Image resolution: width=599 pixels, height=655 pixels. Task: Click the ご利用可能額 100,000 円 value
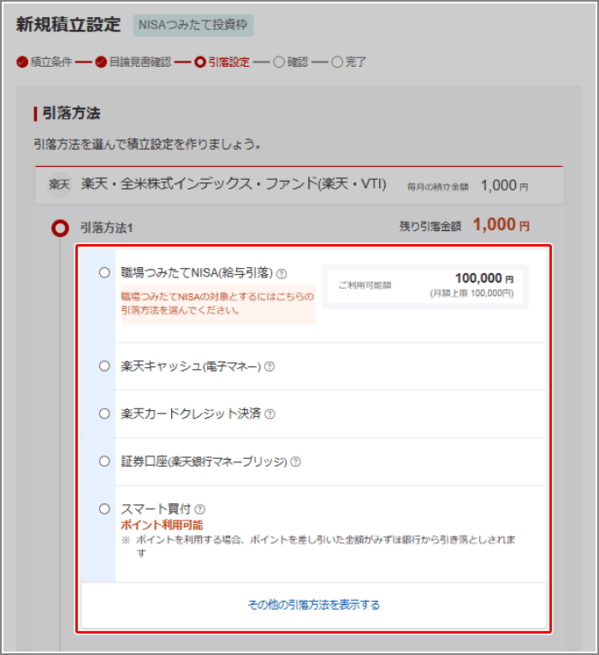pos(484,278)
